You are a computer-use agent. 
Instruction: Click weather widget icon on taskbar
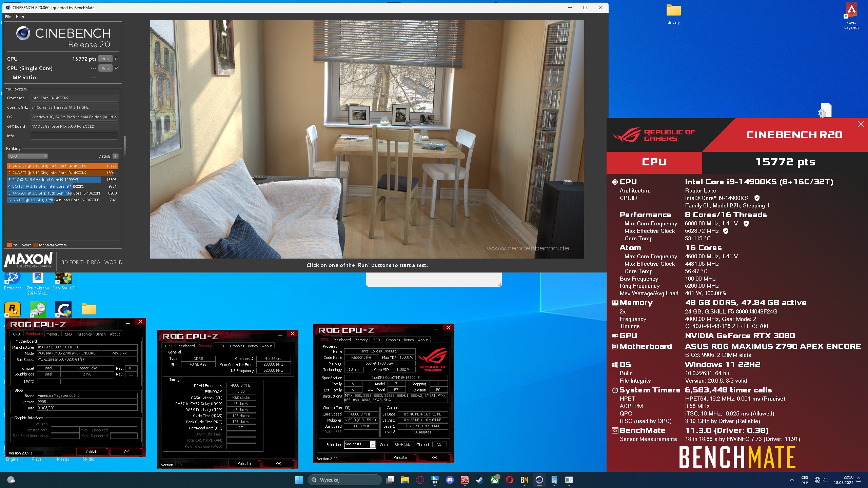click(x=11, y=480)
